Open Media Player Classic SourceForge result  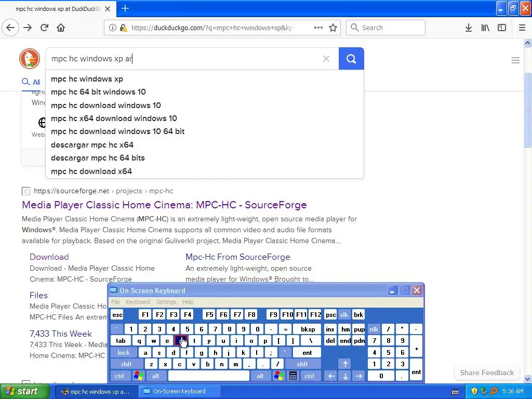tap(164, 205)
